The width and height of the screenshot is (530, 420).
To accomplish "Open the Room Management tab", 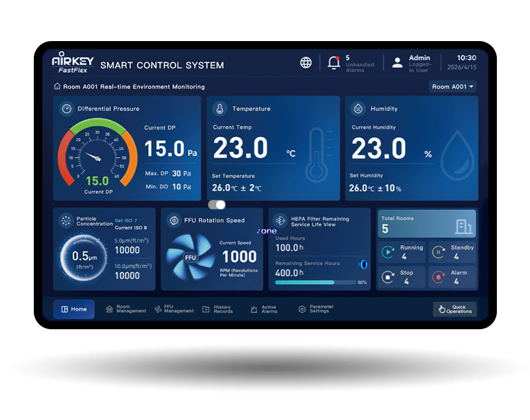I will click(126, 309).
